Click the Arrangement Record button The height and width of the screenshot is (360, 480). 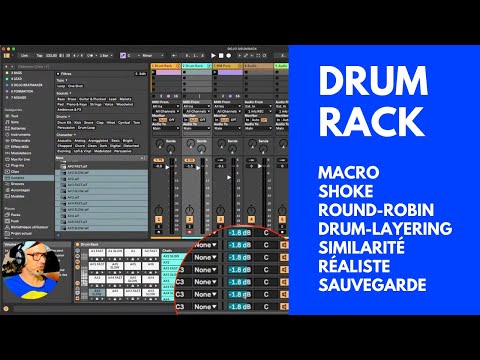coord(229,55)
